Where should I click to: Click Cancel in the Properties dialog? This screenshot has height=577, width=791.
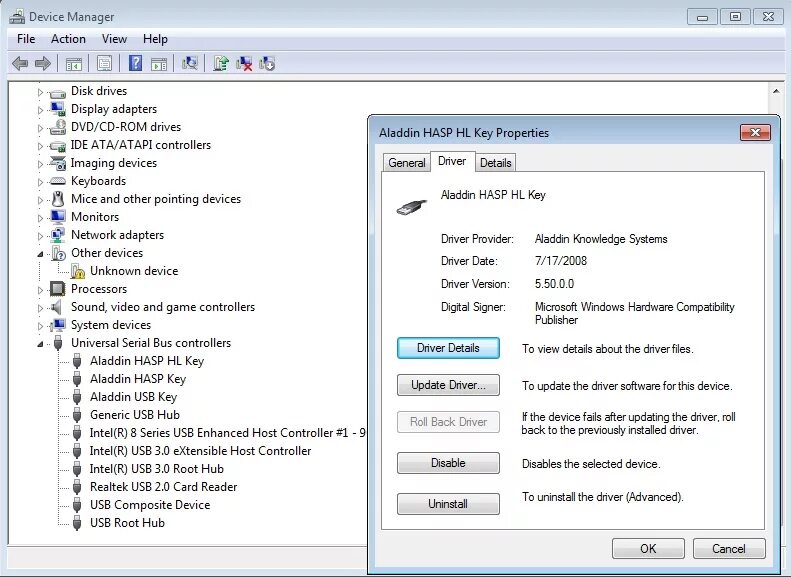pos(729,549)
